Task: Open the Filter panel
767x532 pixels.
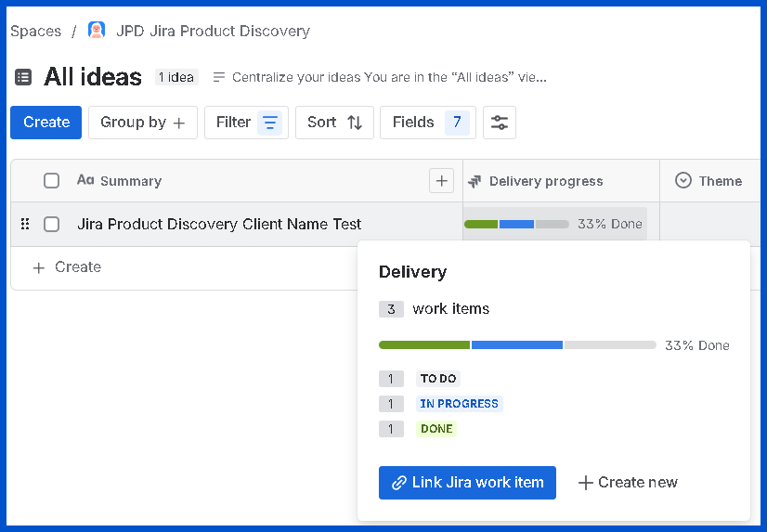Action: tap(247, 123)
